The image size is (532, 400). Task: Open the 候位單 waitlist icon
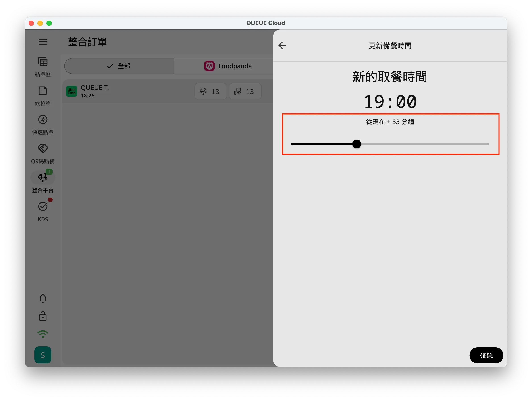coord(43,91)
